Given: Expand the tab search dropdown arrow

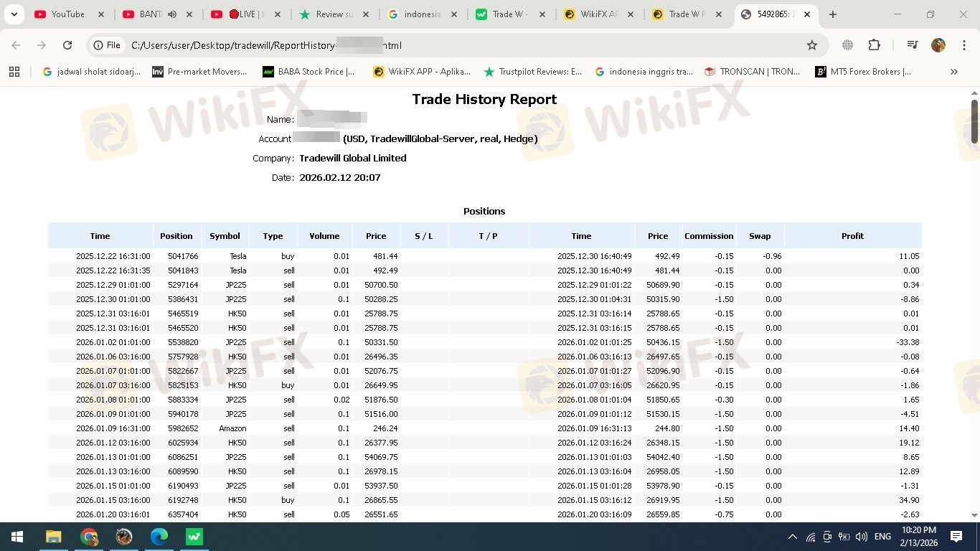Looking at the screenshot, I should (14, 14).
